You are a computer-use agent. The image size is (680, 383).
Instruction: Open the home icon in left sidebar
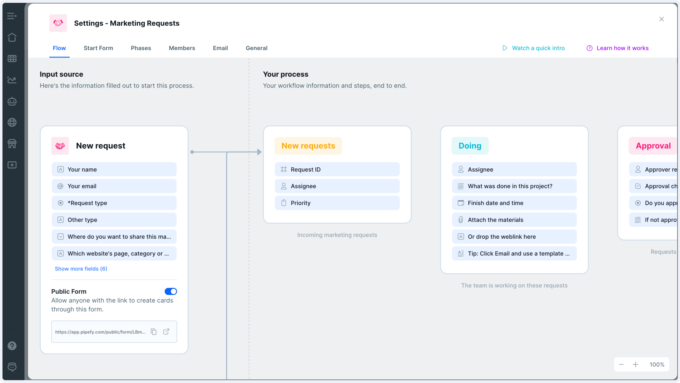pos(12,37)
